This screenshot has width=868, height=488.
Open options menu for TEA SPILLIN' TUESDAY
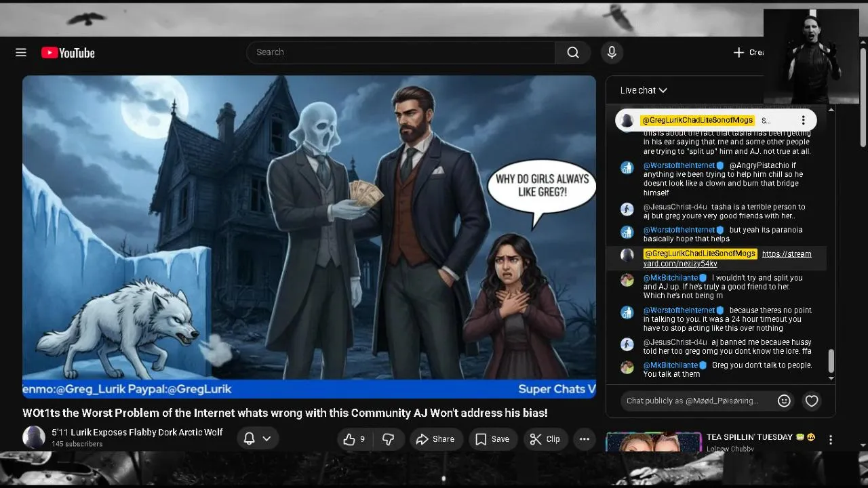[x=831, y=440]
